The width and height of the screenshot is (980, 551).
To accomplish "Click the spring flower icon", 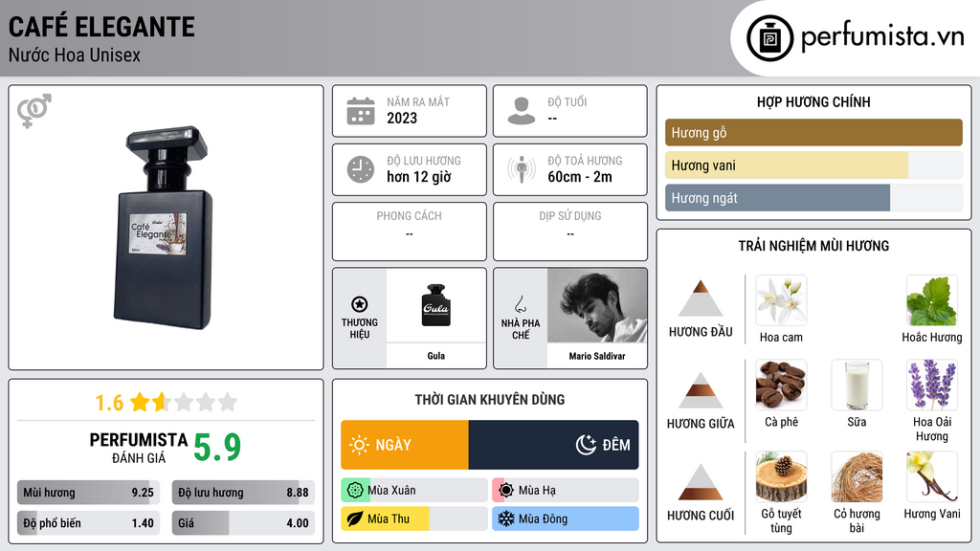I will tap(355, 491).
